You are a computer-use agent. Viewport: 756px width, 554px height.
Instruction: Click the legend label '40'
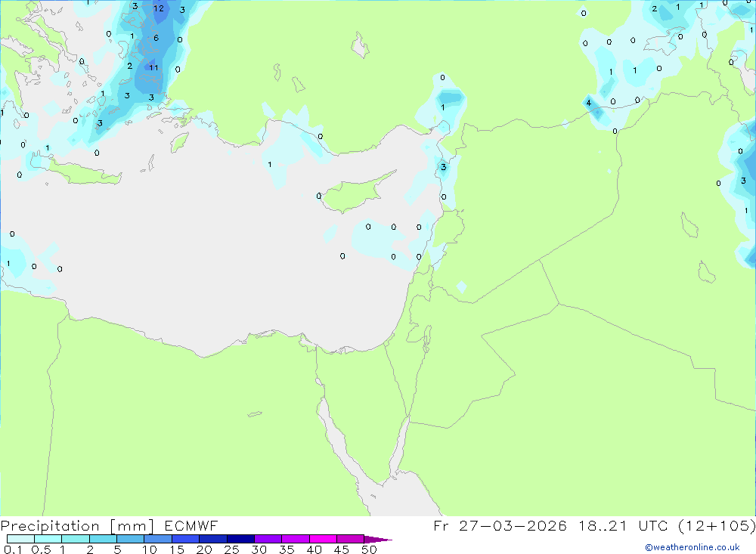(314, 549)
